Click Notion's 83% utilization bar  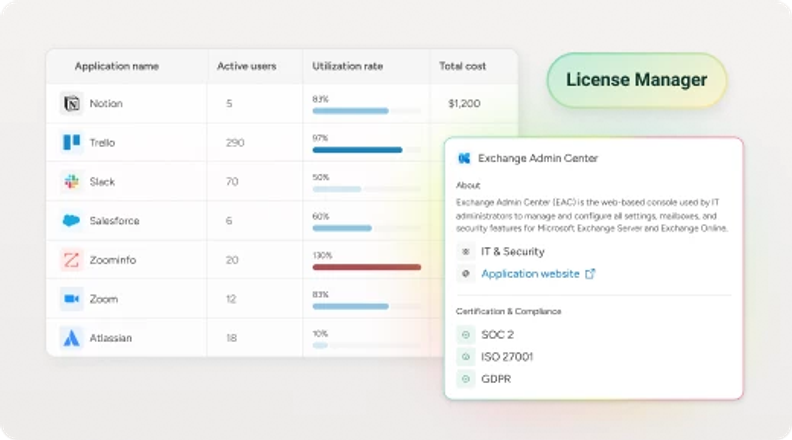367,111
